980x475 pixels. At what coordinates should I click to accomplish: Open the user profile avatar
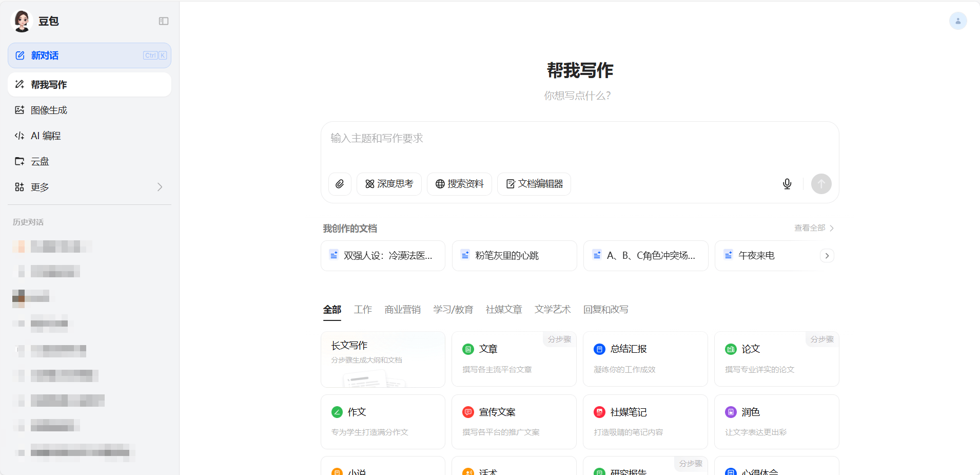coord(957,21)
